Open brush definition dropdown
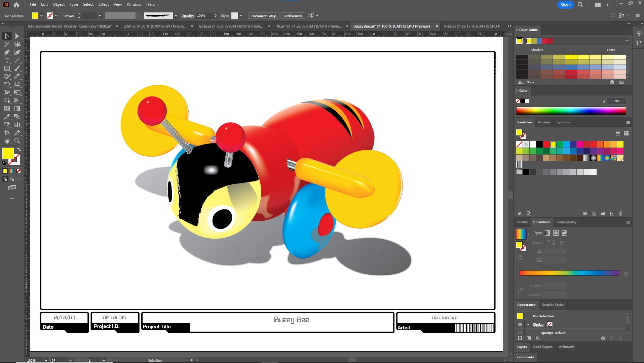 [x=176, y=16]
